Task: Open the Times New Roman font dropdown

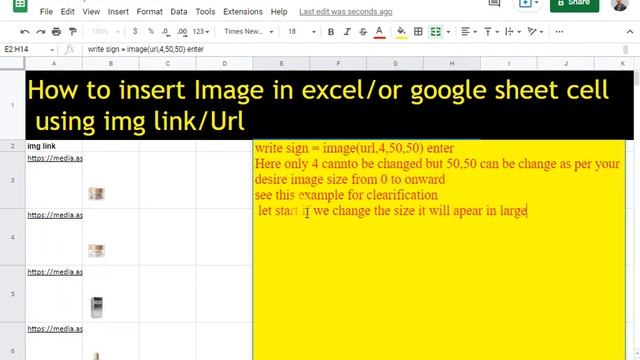Action: click(x=249, y=31)
